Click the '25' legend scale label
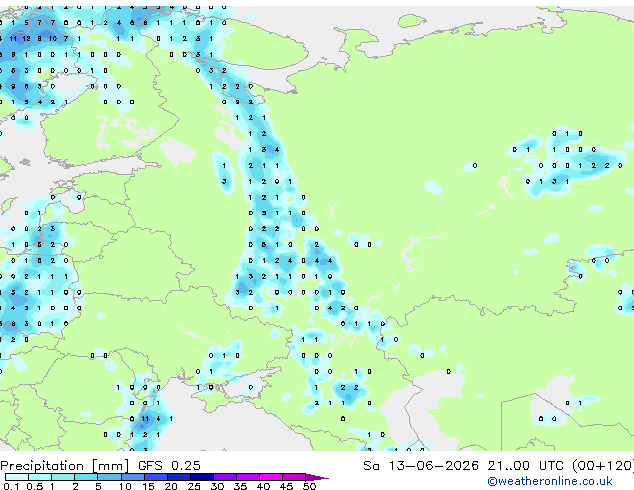The height and width of the screenshot is (490, 634). click(194, 486)
